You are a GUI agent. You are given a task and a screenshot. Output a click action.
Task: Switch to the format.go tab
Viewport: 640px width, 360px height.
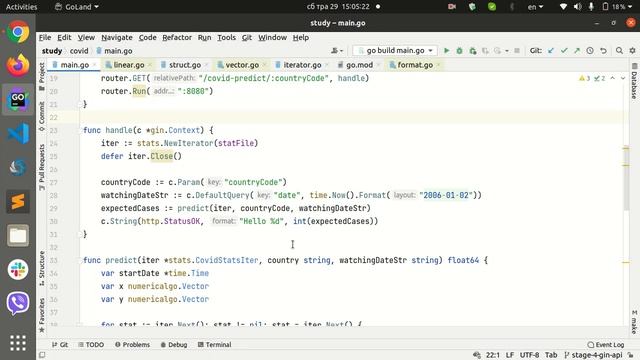click(415, 65)
